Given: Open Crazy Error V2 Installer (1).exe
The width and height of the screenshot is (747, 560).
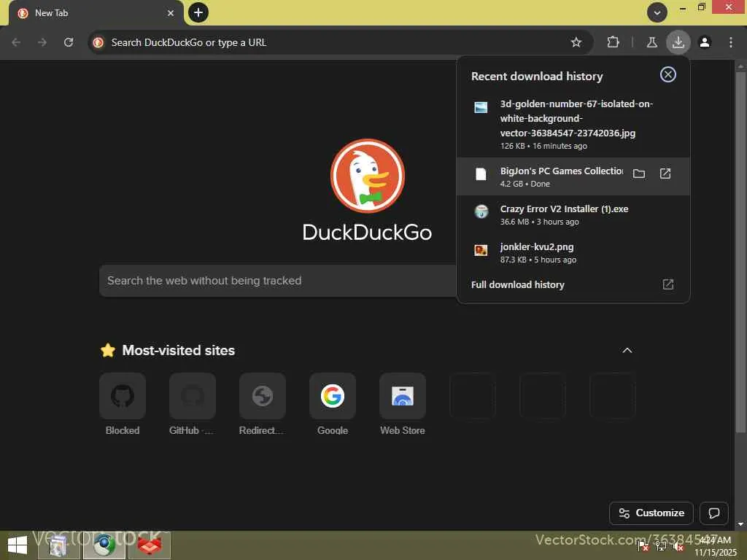Looking at the screenshot, I should pyautogui.click(x=573, y=214).
